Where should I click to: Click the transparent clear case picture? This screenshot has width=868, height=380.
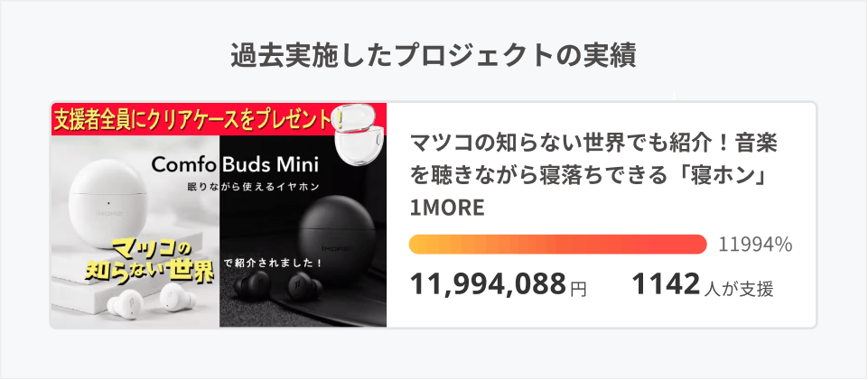362,137
